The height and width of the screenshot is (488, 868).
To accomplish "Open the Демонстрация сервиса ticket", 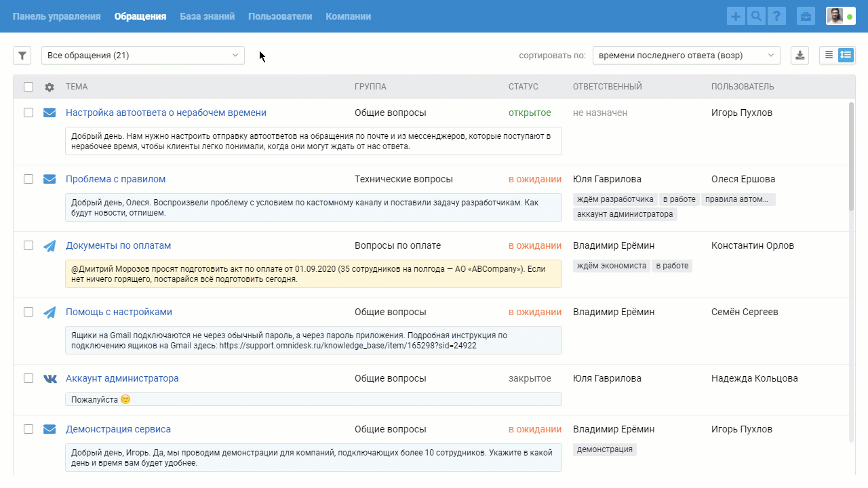I will coord(118,429).
